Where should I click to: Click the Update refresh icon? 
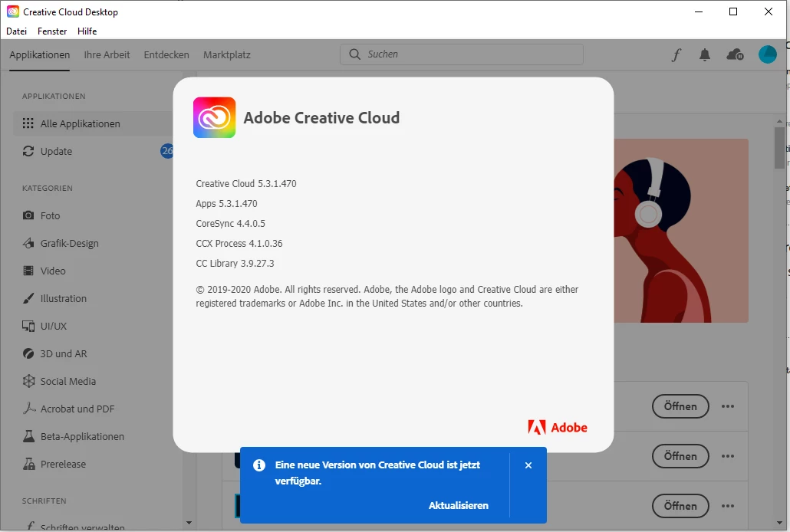coord(28,151)
